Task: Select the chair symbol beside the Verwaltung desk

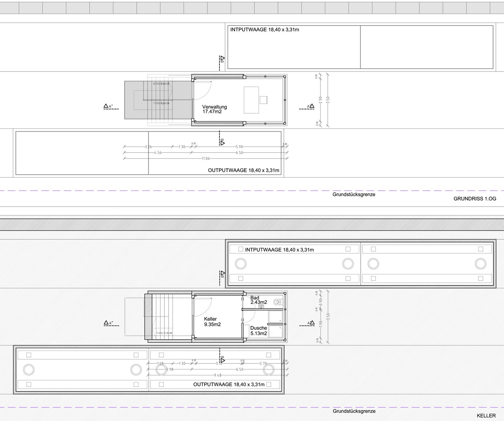Action: coord(264,100)
